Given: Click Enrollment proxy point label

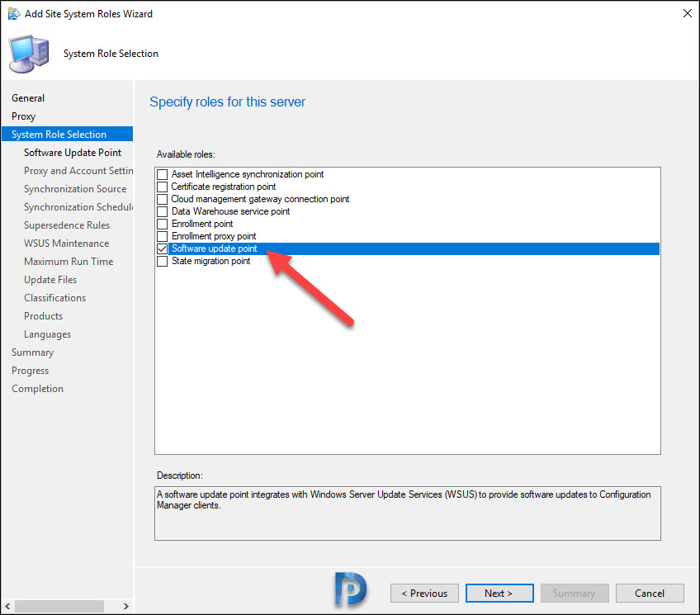Looking at the screenshot, I should pos(214,236).
